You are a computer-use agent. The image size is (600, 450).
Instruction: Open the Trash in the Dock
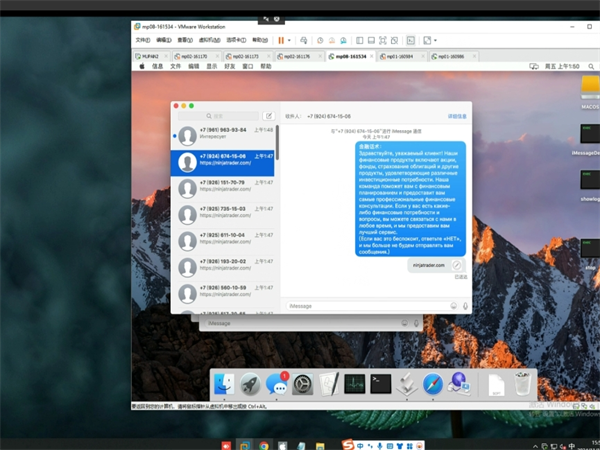pos(522,383)
